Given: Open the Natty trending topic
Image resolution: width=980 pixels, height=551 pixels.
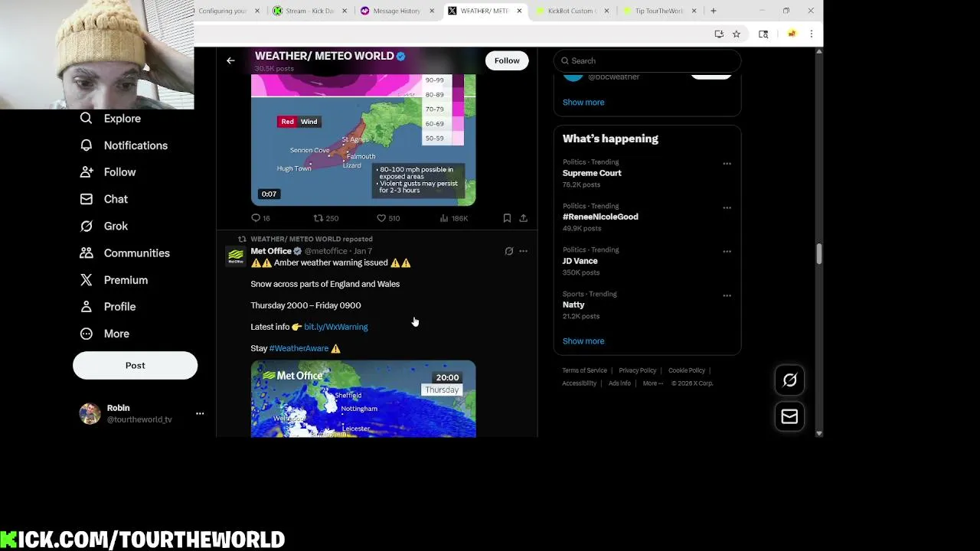Looking at the screenshot, I should pyautogui.click(x=573, y=305).
